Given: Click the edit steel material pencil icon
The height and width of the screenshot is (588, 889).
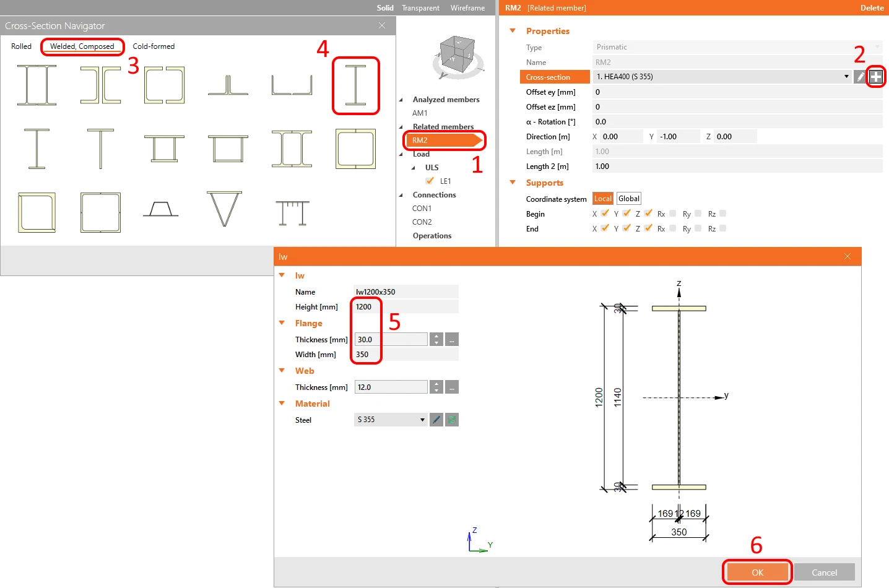Looking at the screenshot, I should (x=436, y=420).
